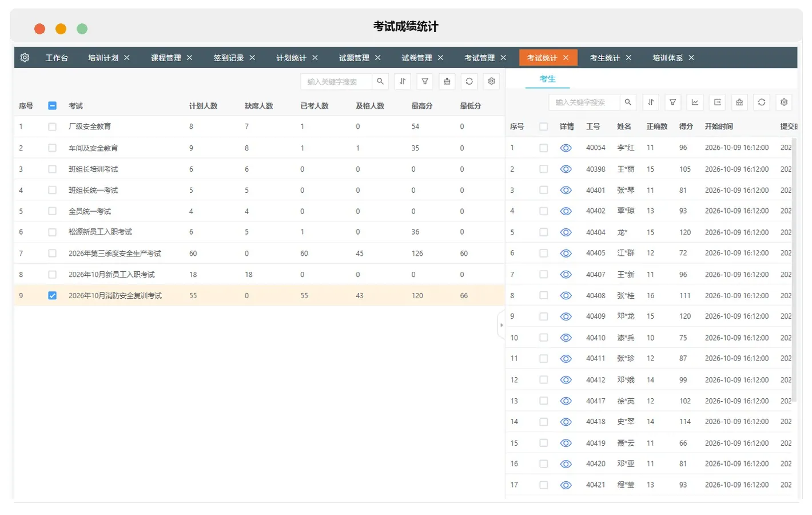Viewport: 812px width, 515px height.
Task: Open the 考试管理 tab
Action: click(479, 58)
